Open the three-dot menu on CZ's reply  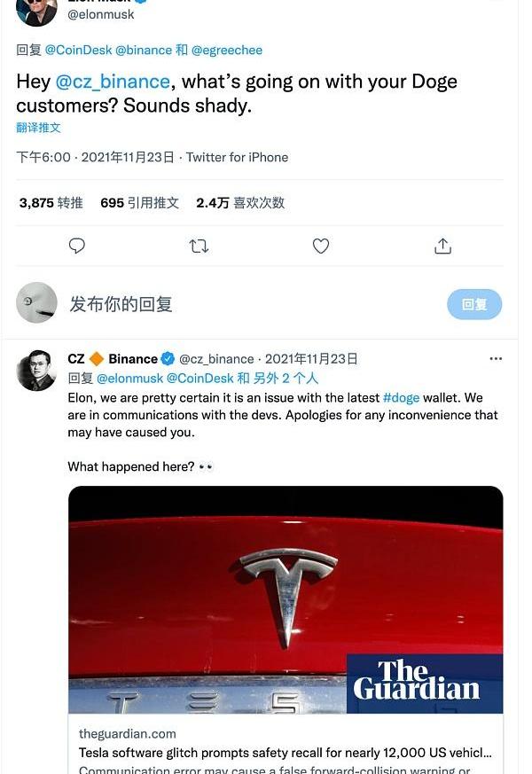(496, 359)
